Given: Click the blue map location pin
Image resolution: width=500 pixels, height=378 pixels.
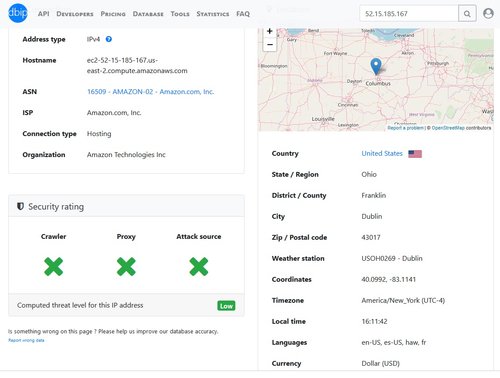Looking at the screenshot, I should click(376, 66).
